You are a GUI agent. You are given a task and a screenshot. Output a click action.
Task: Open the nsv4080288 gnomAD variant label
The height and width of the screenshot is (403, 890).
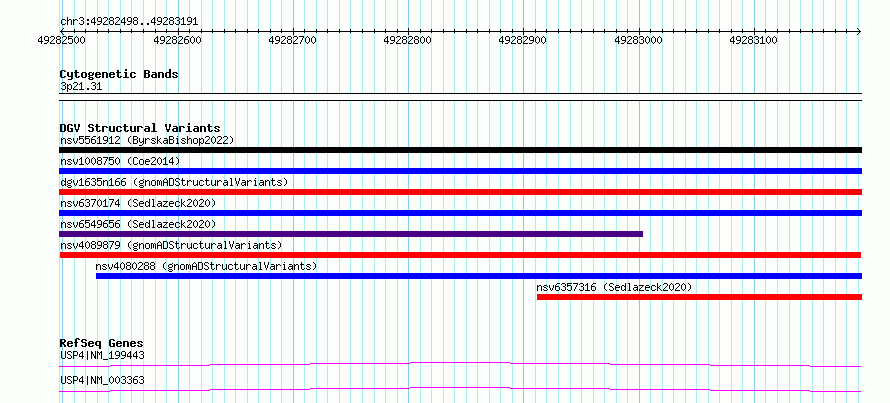coord(206,266)
